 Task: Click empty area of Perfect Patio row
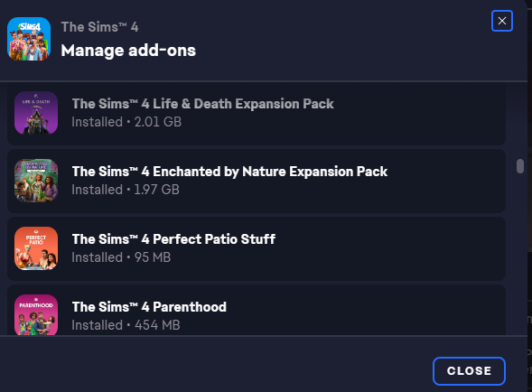pos(390,248)
